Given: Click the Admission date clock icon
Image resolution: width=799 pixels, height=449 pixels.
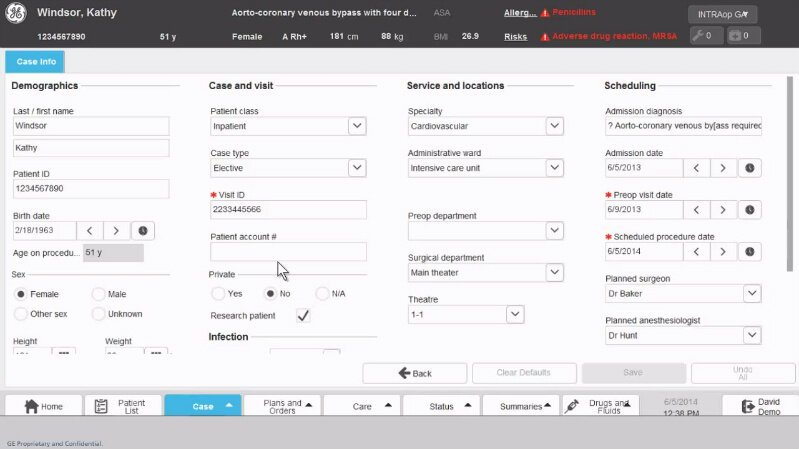Looking at the screenshot, I should coord(749,168).
